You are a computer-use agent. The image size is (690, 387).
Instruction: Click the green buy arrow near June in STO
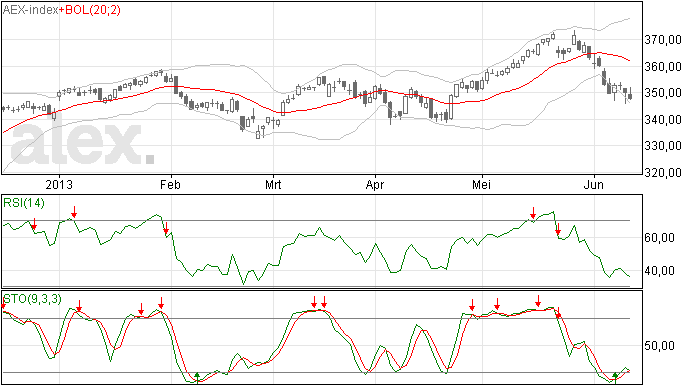pos(615,378)
